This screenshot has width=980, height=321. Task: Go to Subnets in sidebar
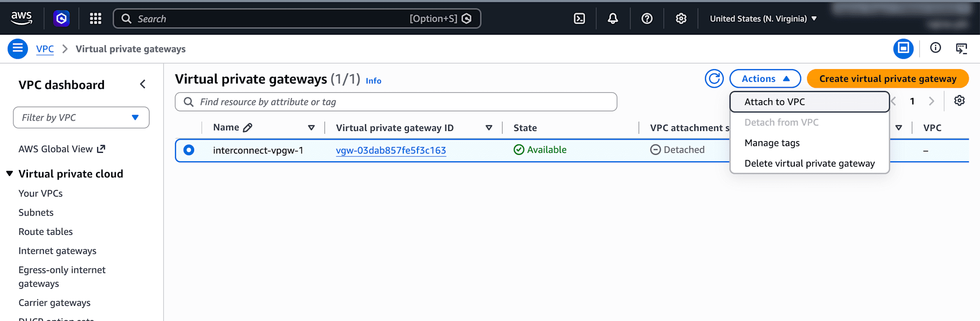pos(36,213)
